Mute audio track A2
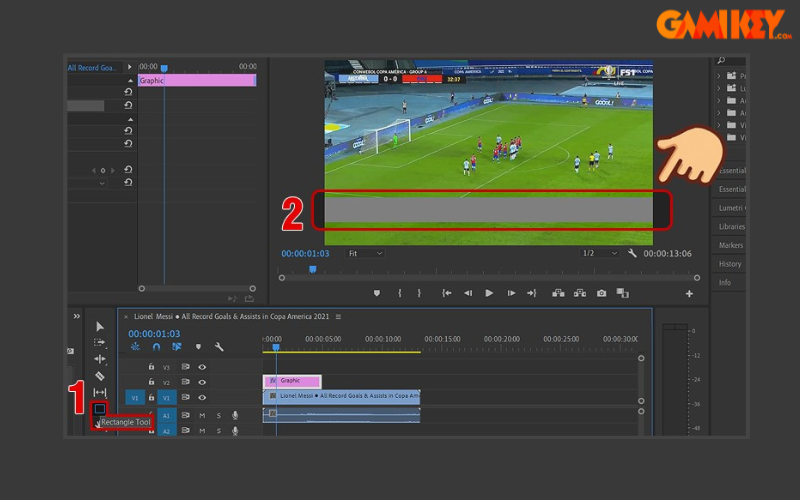 (202, 431)
